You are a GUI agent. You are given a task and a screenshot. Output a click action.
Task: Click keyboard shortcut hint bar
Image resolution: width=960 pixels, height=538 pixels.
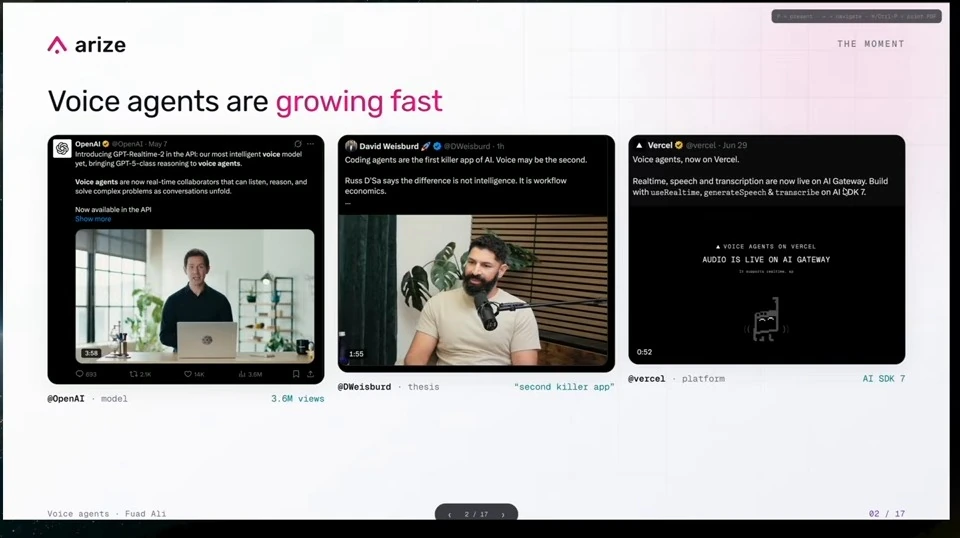point(857,17)
